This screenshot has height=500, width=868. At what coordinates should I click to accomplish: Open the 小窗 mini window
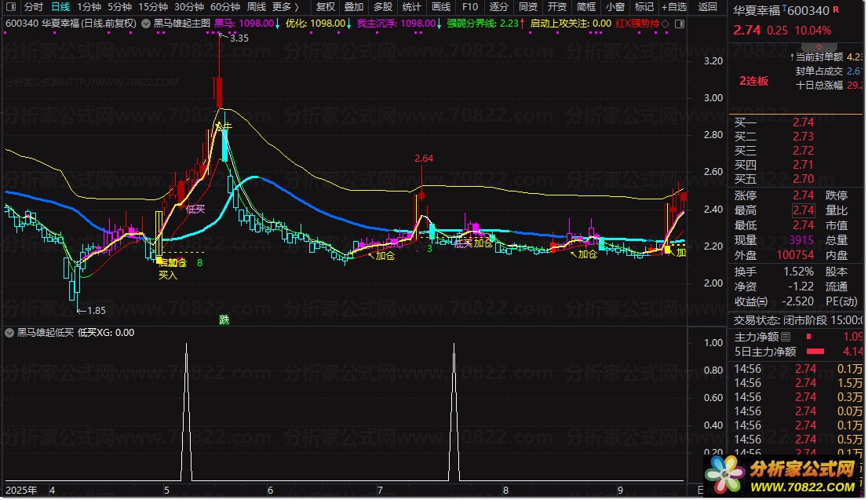[x=615, y=7]
